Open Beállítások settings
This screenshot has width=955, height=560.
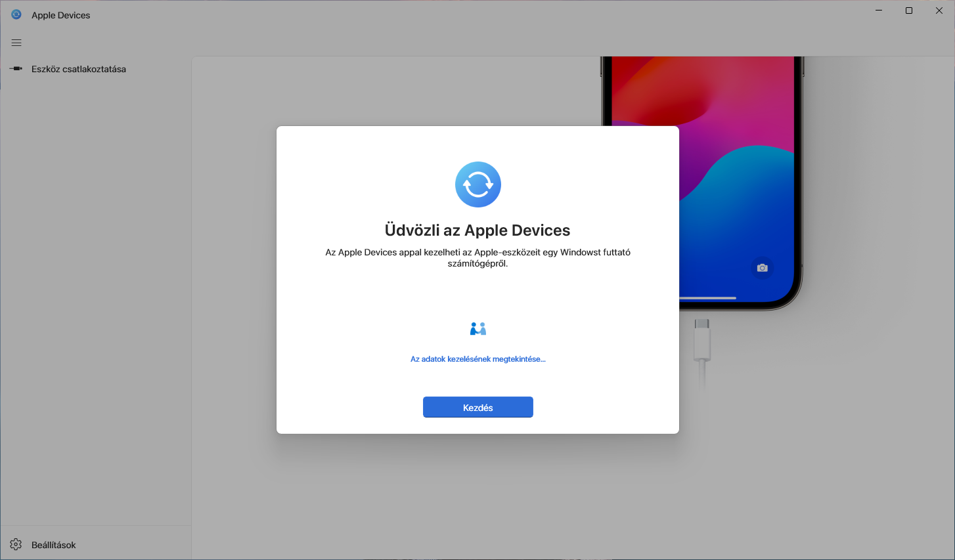pyautogui.click(x=96, y=545)
